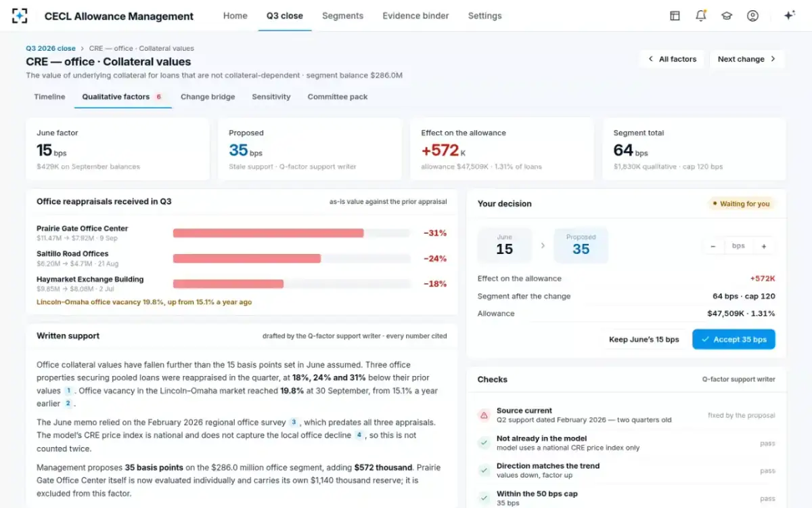Select the Qualitative factors tab
The width and height of the screenshot is (812, 508).
[x=122, y=97]
